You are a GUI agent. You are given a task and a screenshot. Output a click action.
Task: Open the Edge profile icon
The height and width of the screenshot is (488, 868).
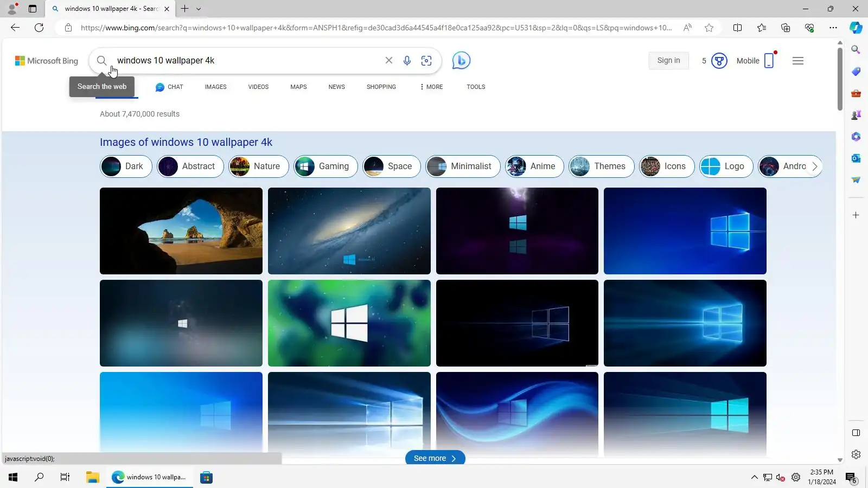pyautogui.click(x=12, y=9)
